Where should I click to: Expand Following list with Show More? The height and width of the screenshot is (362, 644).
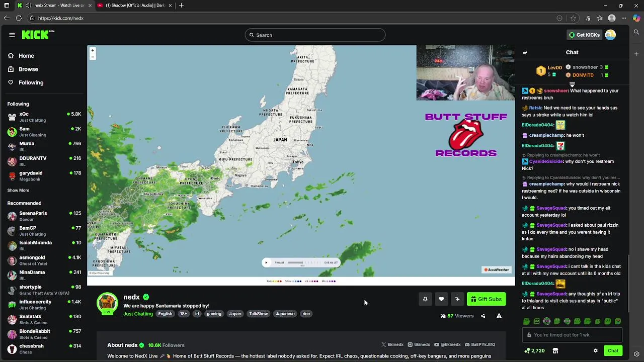18,191
